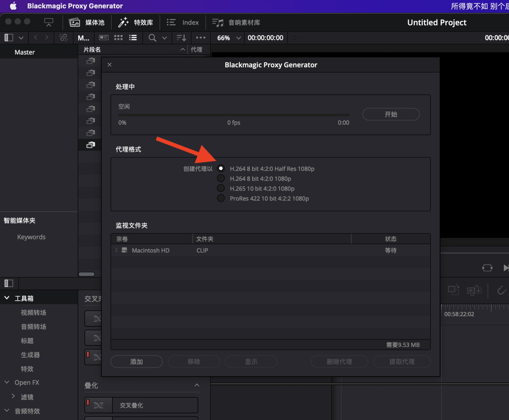Click the CLIP folder entry
509x420 pixels.
(202, 251)
